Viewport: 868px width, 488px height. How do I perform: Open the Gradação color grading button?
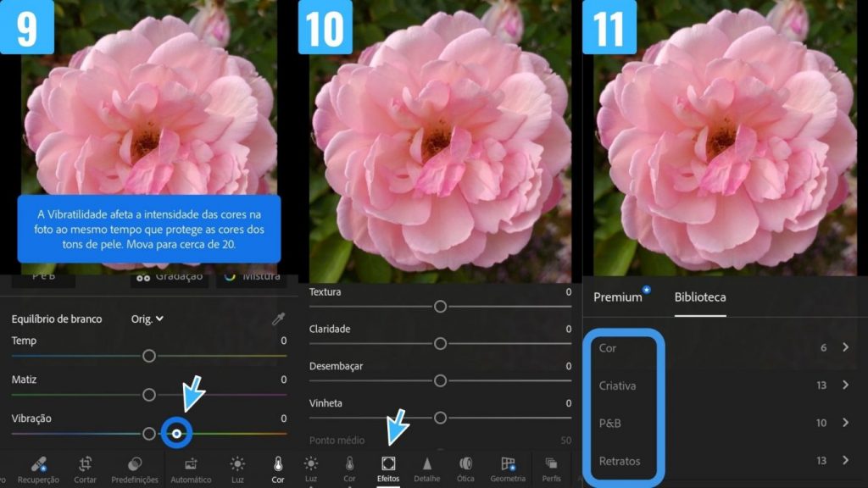pos(170,277)
